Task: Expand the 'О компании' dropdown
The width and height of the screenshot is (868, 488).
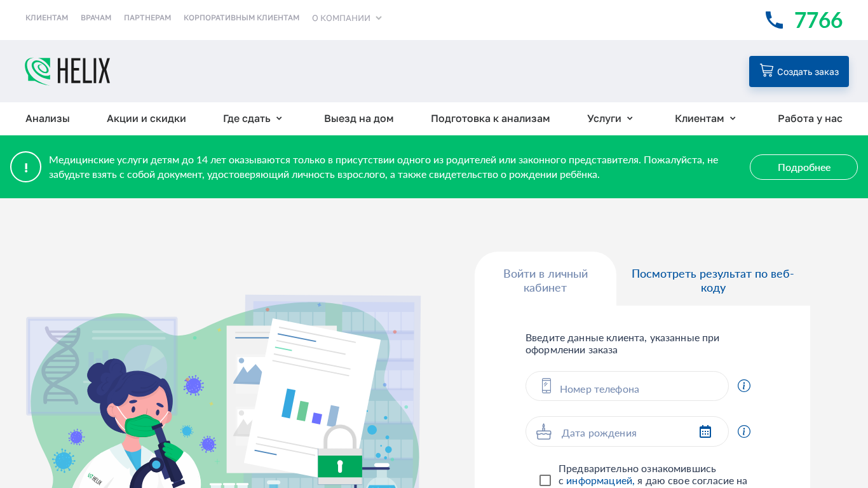Action: click(x=347, y=18)
